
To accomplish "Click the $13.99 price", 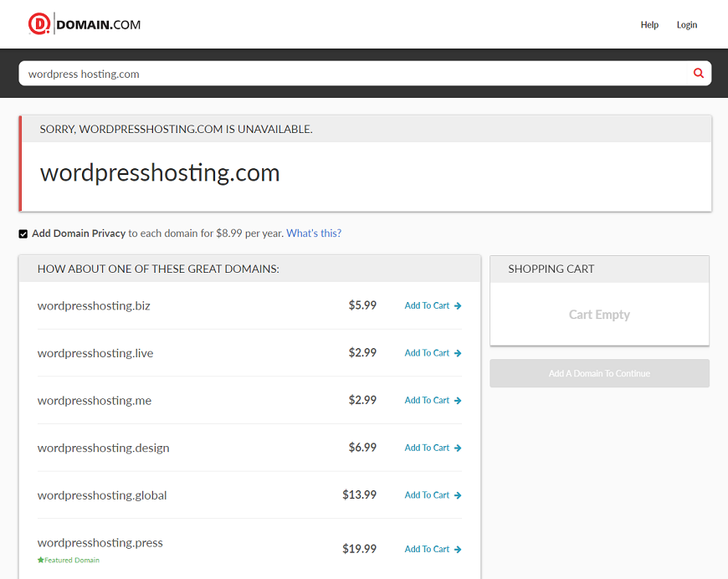I will (x=359, y=494).
